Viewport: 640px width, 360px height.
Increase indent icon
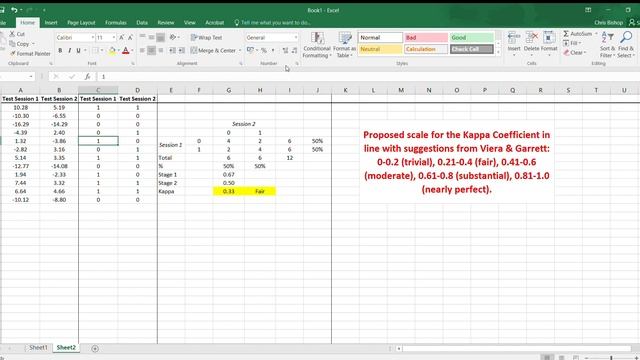(182, 51)
